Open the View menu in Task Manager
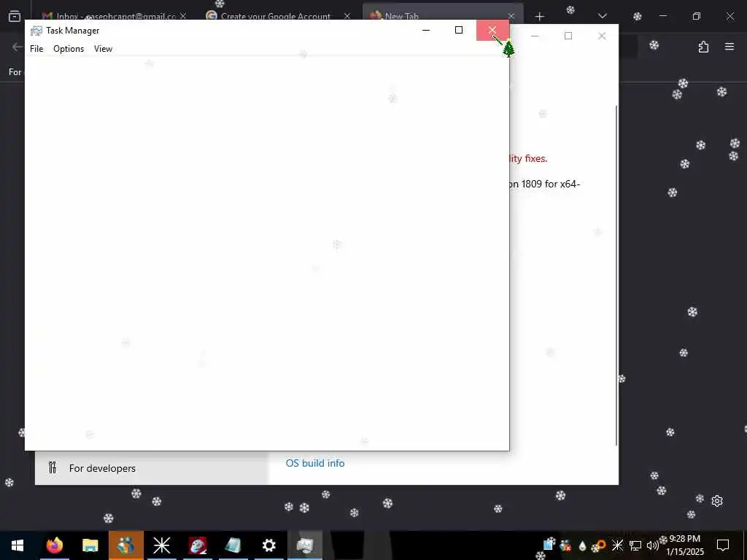This screenshot has height=560, width=747. [x=103, y=49]
